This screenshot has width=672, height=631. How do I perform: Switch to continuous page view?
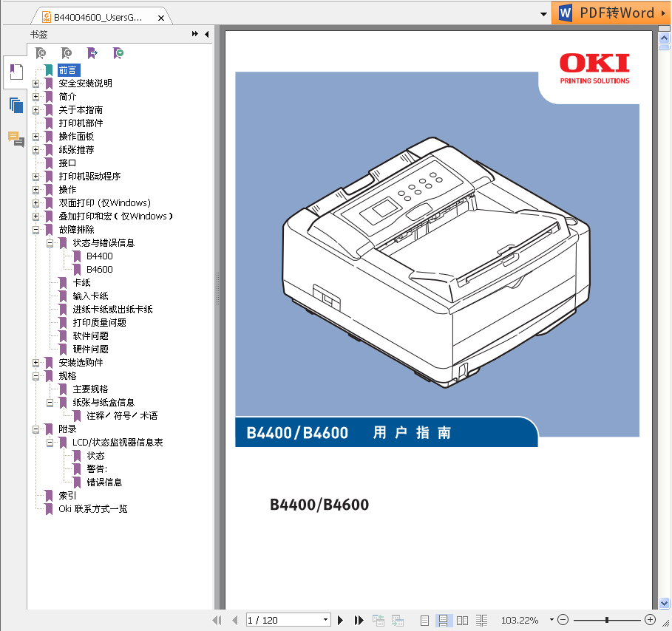point(443,620)
